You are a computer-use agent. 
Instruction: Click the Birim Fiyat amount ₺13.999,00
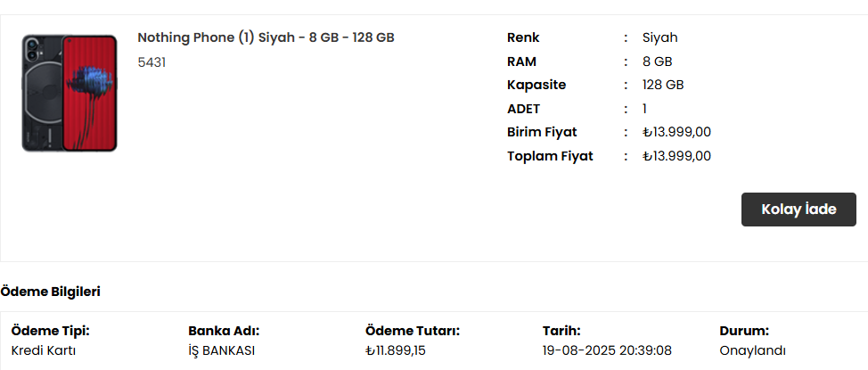click(x=676, y=132)
